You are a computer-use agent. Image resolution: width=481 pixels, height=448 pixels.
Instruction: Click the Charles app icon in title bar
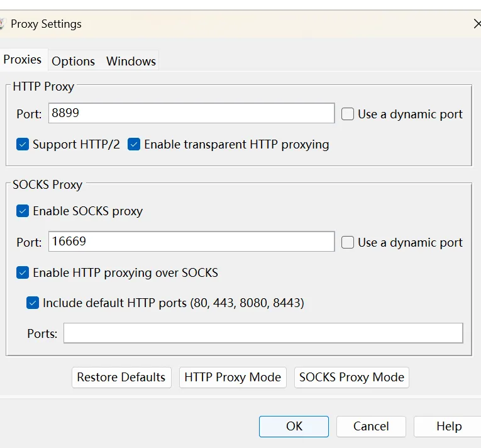point(2,25)
